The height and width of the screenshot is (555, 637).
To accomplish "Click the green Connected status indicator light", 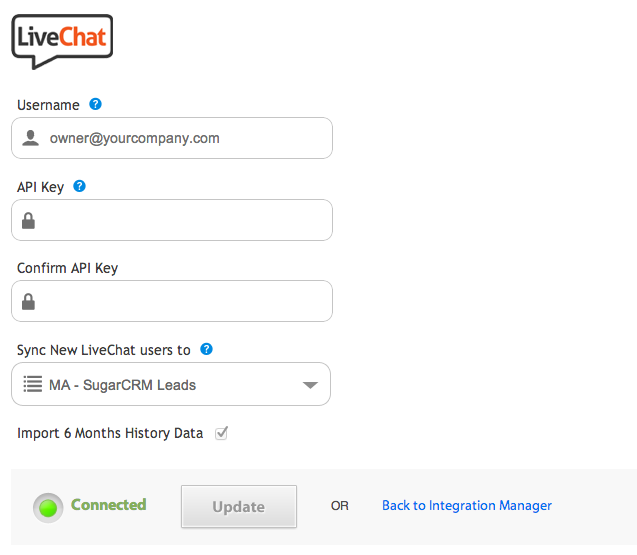I will click(48, 508).
